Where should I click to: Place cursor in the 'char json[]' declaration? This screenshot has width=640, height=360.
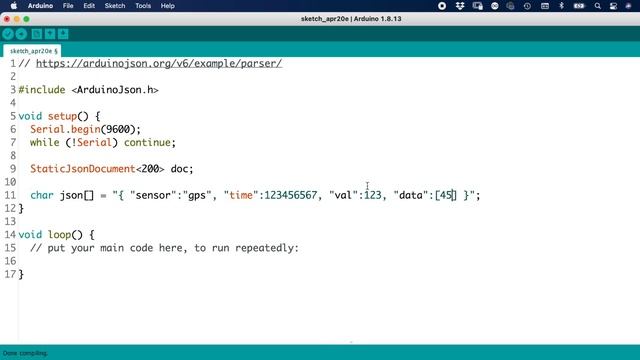click(62, 195)
